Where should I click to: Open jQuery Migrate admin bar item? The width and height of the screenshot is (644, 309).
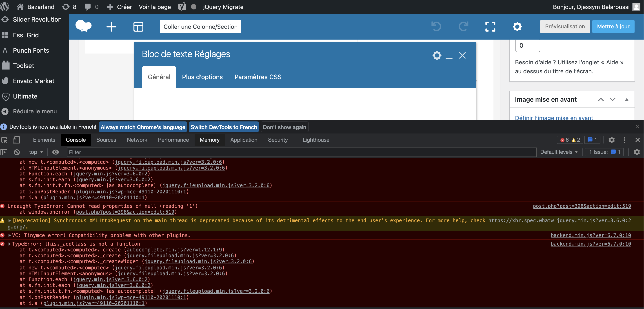(x=223, y=7)
